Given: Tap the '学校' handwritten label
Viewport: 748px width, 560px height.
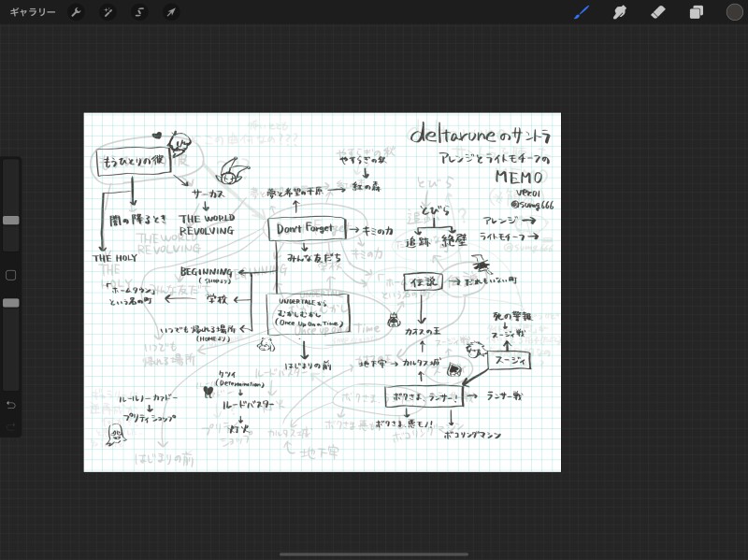Looking at the screenshot, I should 217,299.
